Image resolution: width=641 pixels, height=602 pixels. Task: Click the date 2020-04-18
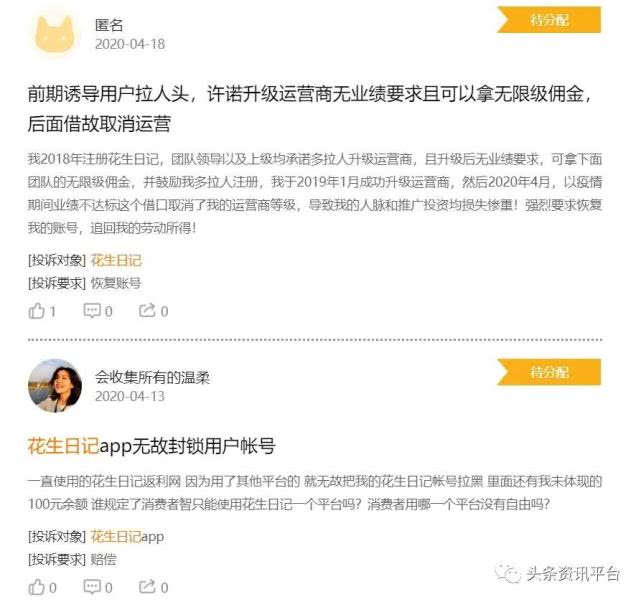130,44
